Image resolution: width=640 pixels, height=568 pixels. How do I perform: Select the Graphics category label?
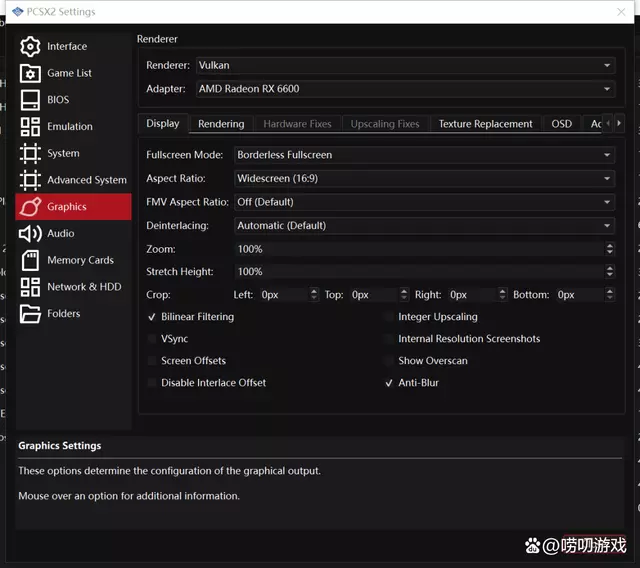[x=67, y=207]
